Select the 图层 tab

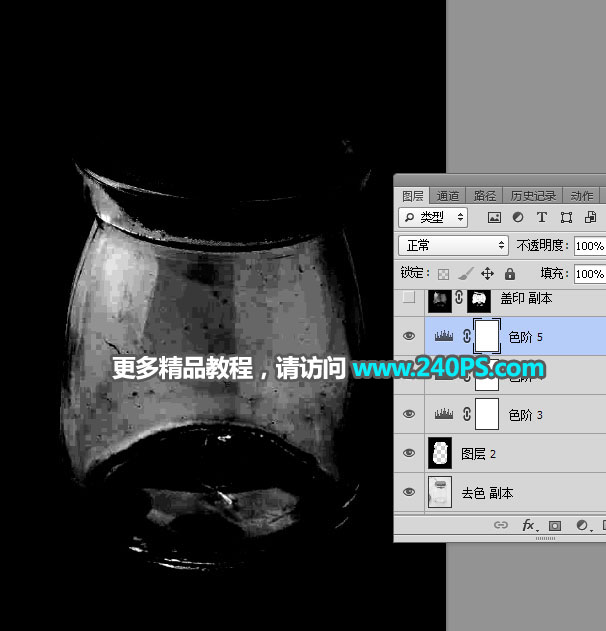(412, 196)
